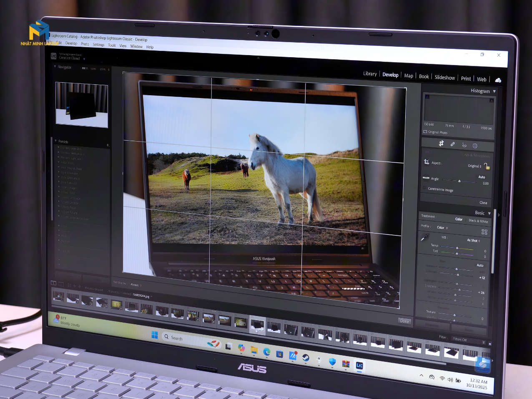Open the profile browser grid icon
The image size is (532, 399).
coord(484,232)
